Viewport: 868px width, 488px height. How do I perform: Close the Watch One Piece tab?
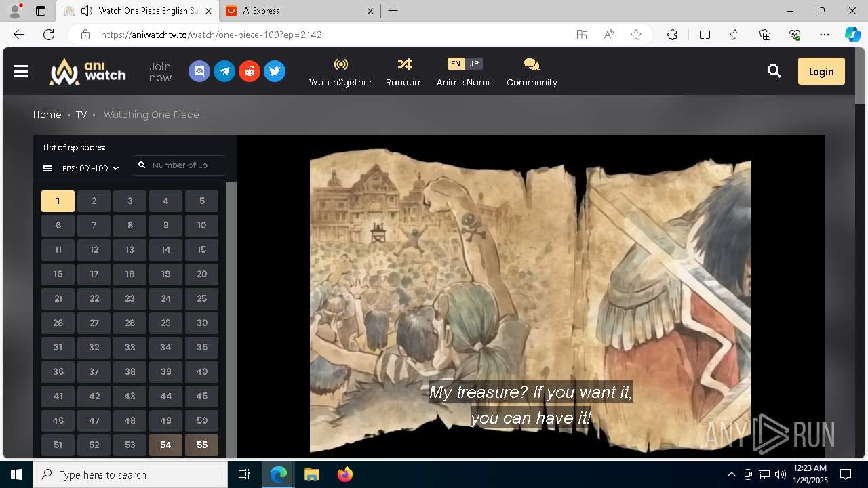click(x=209, y=11)
